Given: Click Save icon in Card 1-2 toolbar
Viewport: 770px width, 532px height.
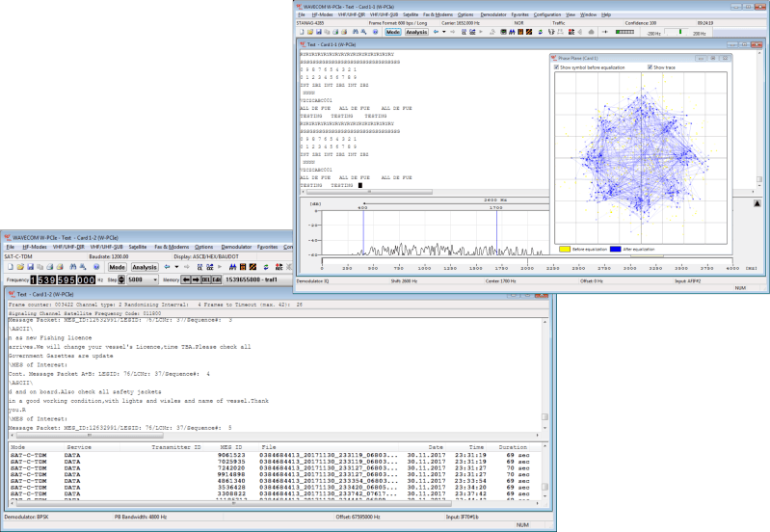Looking at the screenshot, I should 30,267.
